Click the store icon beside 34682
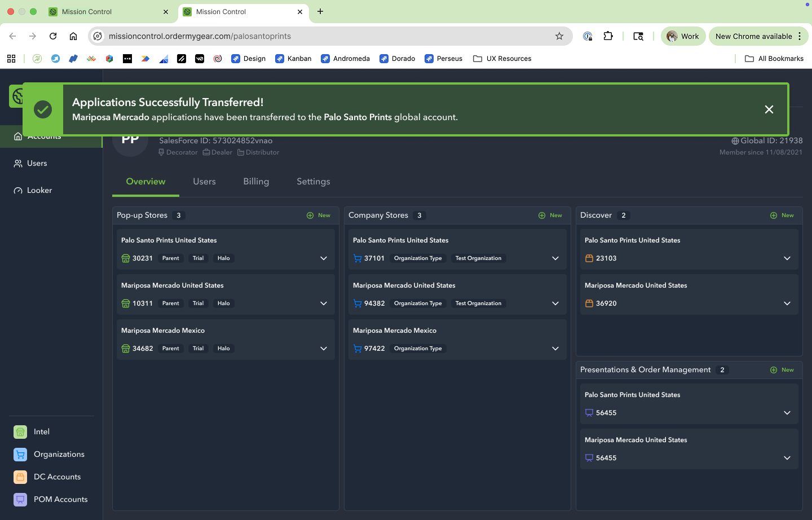Screen dimensions: 812x520 (126, 349)
